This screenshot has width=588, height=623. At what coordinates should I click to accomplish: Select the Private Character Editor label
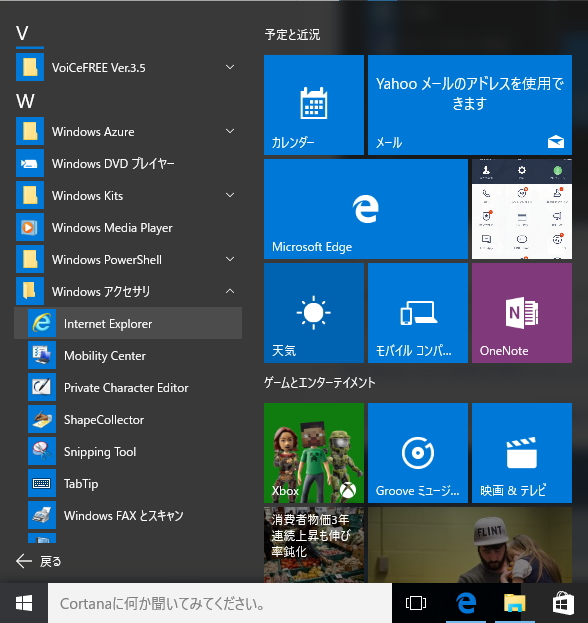click(126, 388)
